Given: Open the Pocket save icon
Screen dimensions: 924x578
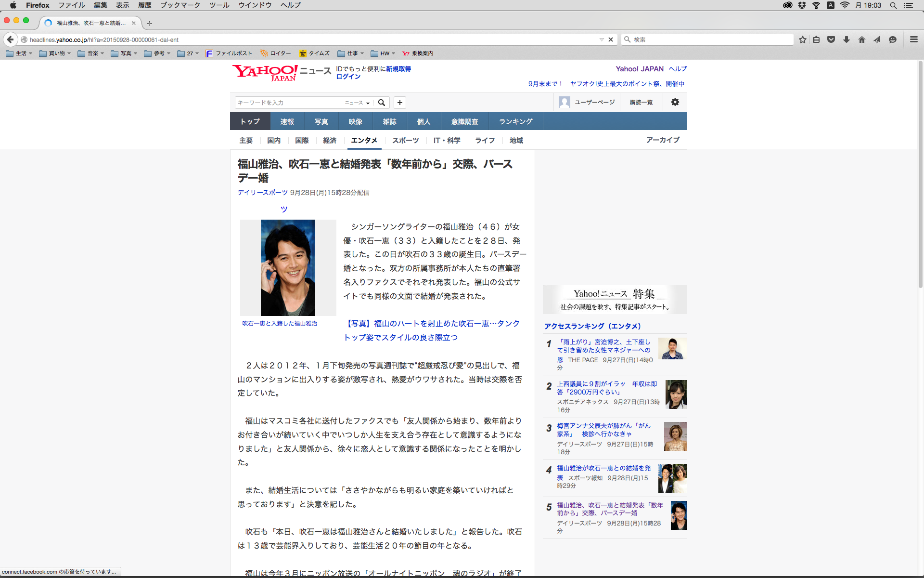Looking at the screenshot, I should tap(831, 39).
